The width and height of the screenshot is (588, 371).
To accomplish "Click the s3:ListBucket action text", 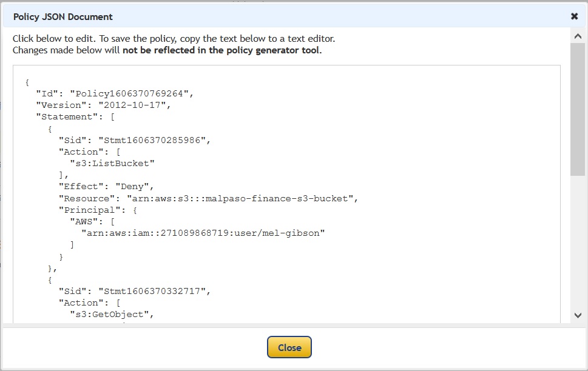I will 112,164.
